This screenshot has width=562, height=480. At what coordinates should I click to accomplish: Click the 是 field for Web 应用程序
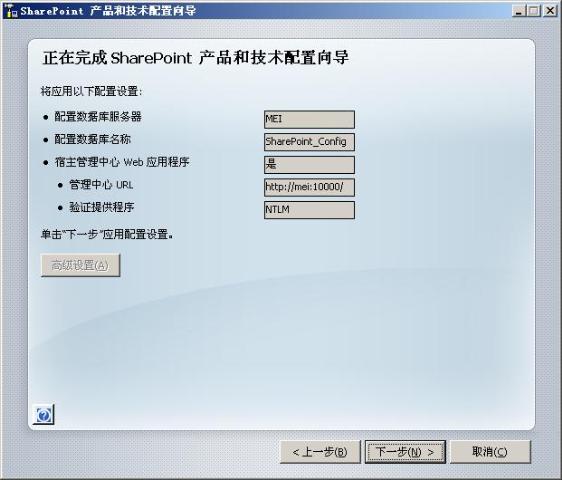coord(309,165)
